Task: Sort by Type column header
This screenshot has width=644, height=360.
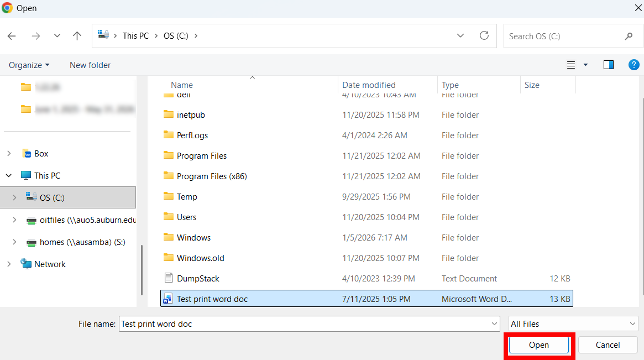Action: click(450, 85)
